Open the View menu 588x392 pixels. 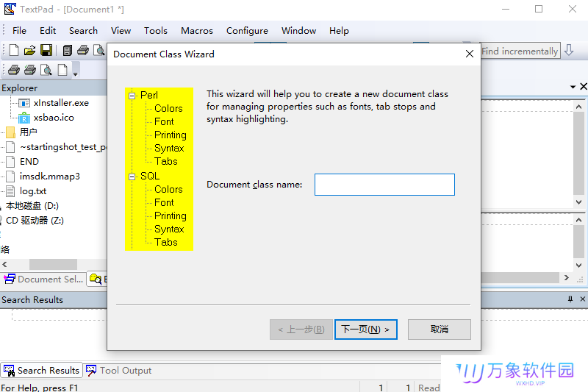[121, 31]
